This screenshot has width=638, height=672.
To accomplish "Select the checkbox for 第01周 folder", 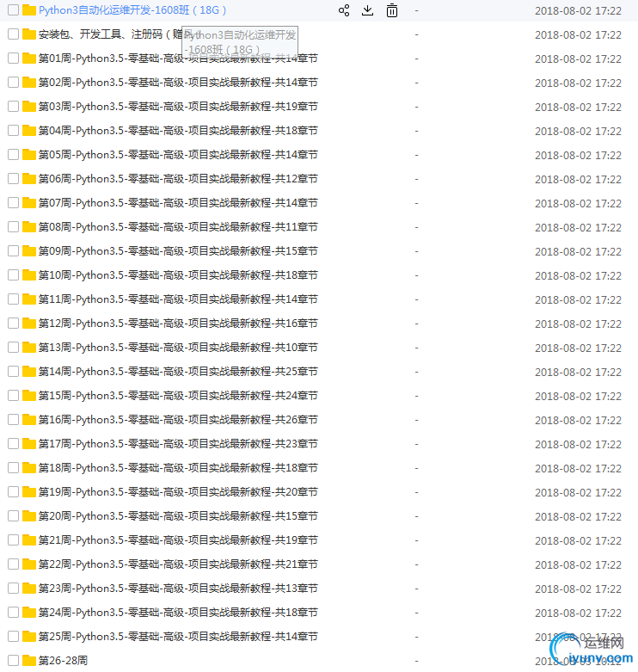I will 13,59.
